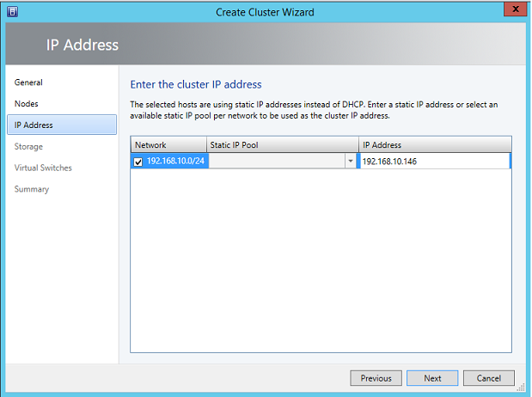Screen dimensions: 532x397
Task: Click the IP address field showing 192.168.10.146
Action: coord(434,162)
